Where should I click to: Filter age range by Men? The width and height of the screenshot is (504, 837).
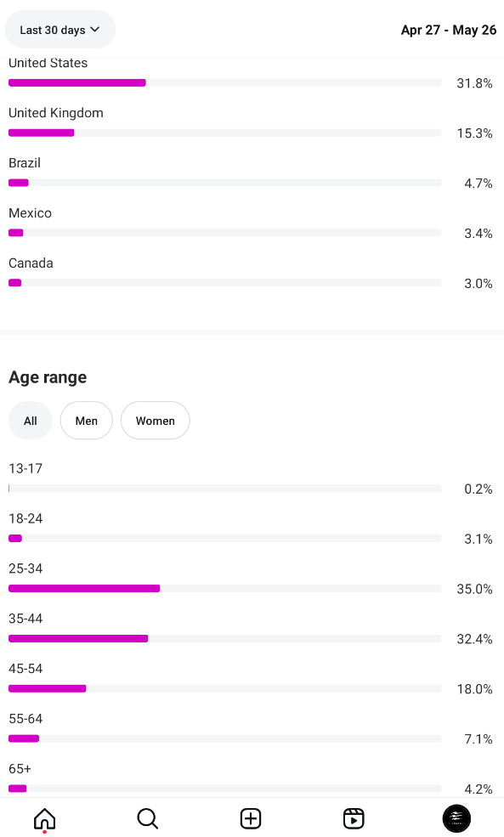87,421
